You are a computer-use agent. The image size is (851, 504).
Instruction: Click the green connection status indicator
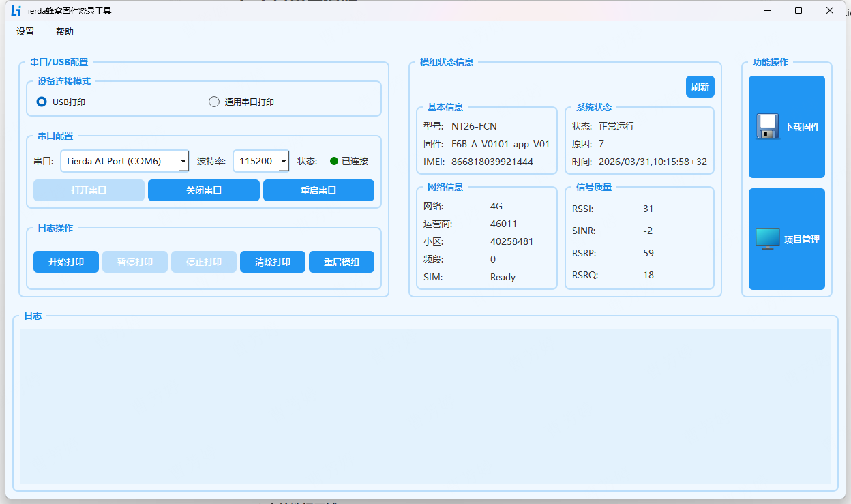coord(334,161)
